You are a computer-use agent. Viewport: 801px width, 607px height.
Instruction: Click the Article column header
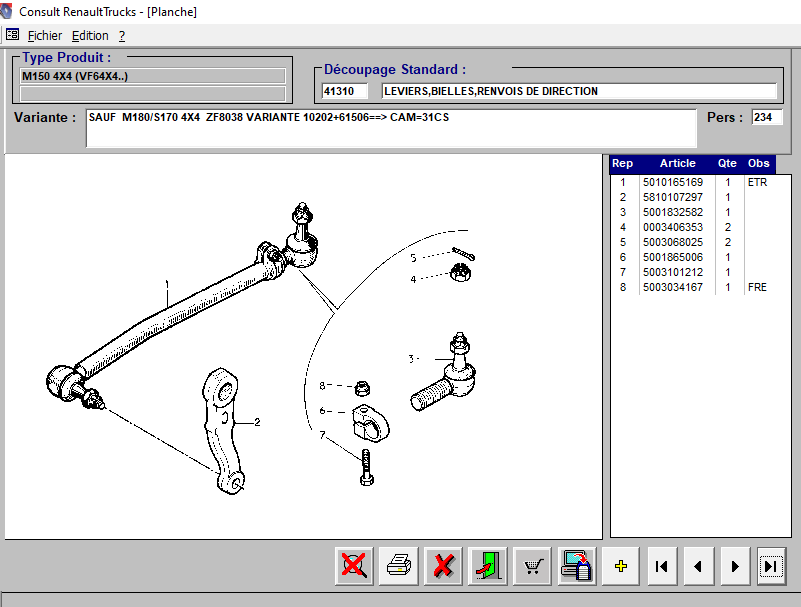pyautogui.click(x=677, y=164)
